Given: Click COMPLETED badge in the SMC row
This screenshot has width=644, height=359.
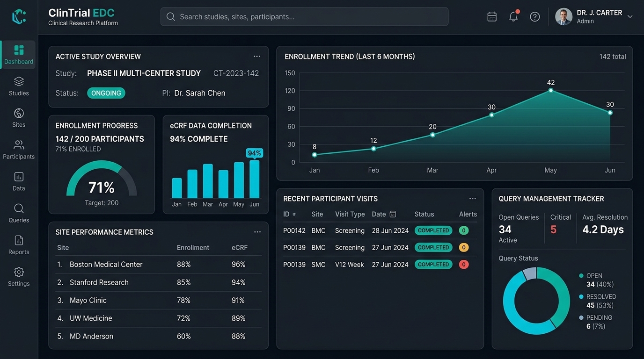Looking at the screenshot, I should (433, 265).
